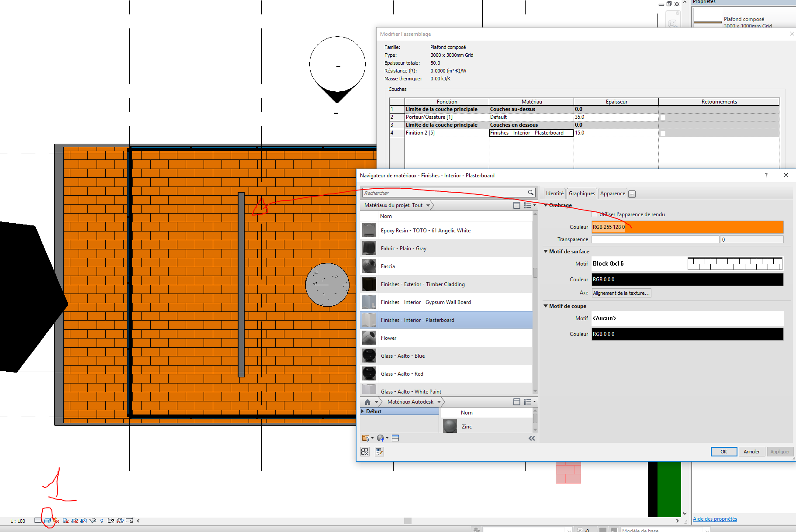The image size is (796, 532).
Task: Click the search magnifier in material browser
Action: click(x=530, y=193)
